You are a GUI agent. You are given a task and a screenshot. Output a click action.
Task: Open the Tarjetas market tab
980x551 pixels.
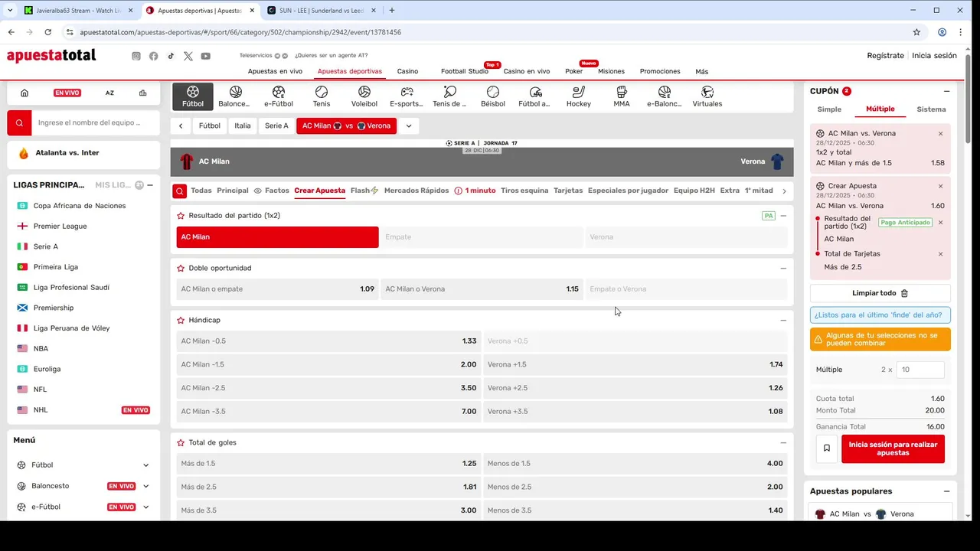point(568,191)
